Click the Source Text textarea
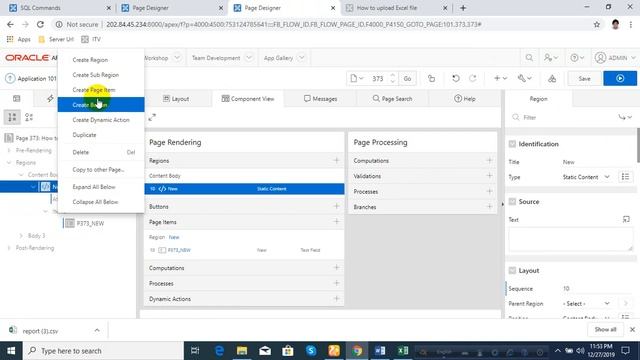Image resolution: width=640 pixels, height=360 pixels. click(x=571, y=239)
